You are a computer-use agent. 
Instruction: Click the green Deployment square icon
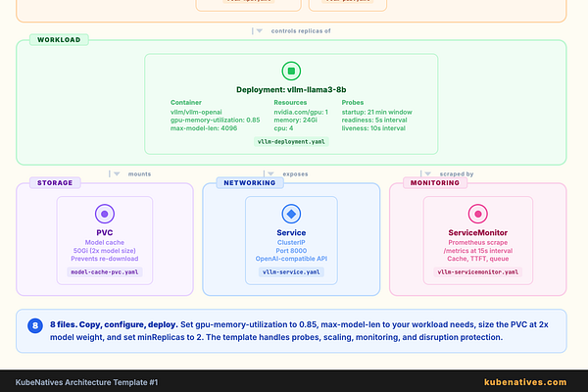click(291, 71)
